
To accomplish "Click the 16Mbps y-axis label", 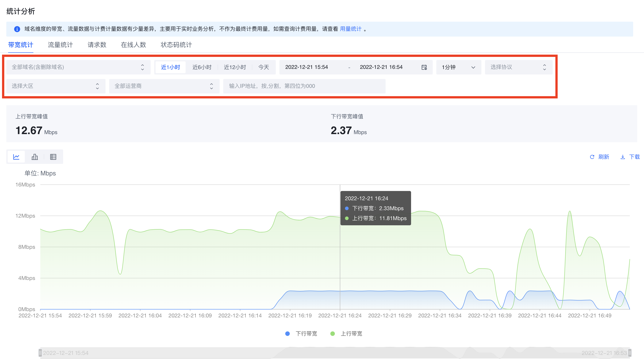I will coord(25,185).
